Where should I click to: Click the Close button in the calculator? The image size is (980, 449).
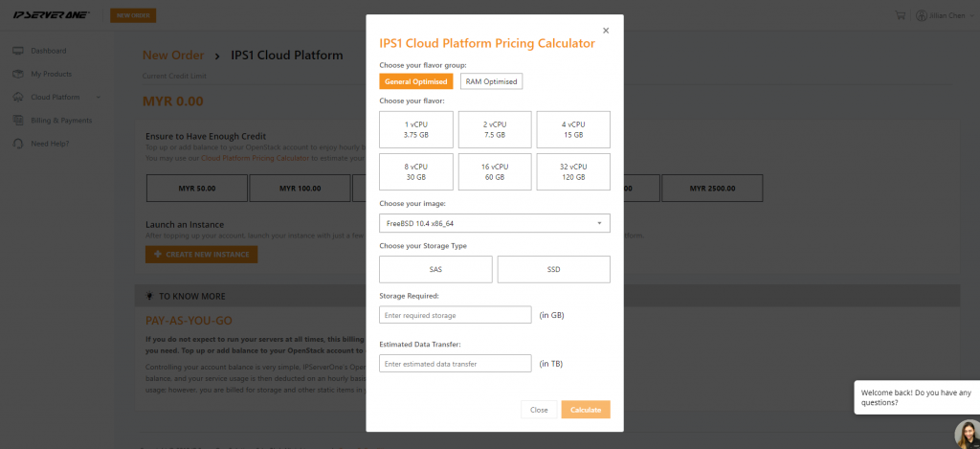(539, 410)
